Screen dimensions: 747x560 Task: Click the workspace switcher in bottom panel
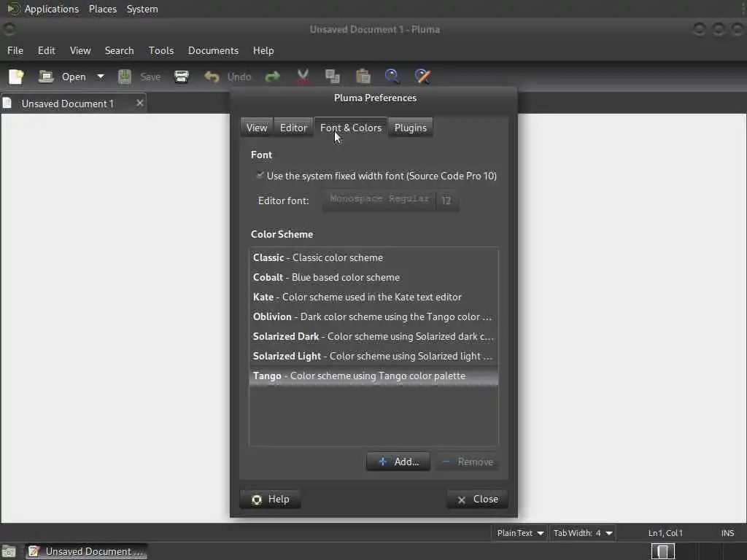[x=663, y=551]
